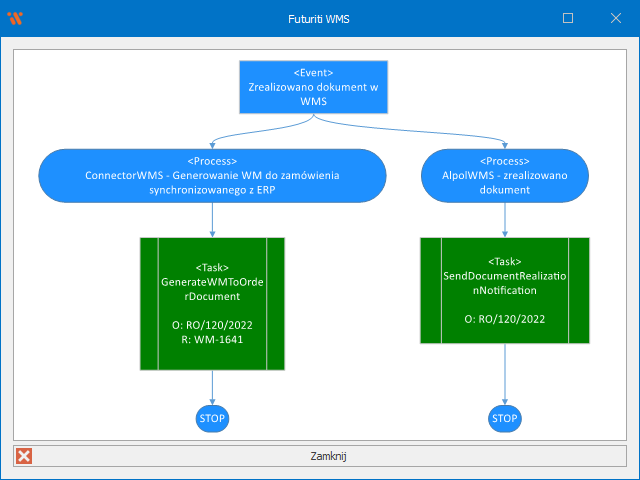
Task: Select the STOP node under SendDocumentRealizationNotification
Action: pos(505,418)
